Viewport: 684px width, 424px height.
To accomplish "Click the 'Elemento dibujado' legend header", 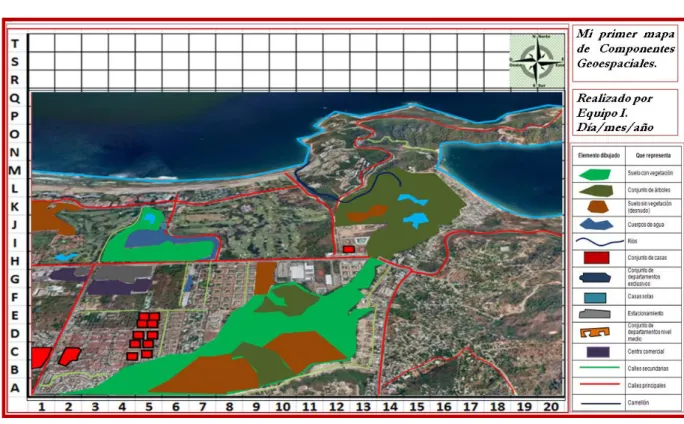I will [598, 155].
